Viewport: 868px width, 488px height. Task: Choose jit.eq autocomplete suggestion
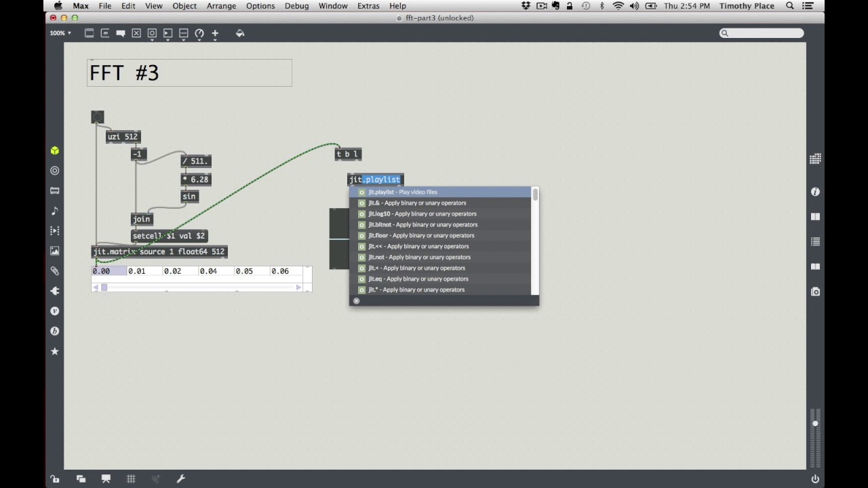[x=441, y=279]
